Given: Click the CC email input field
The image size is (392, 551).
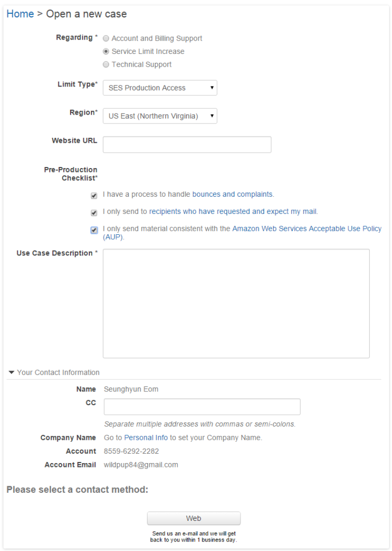Looking at the screenshot, I should click(x=202, y=407).
